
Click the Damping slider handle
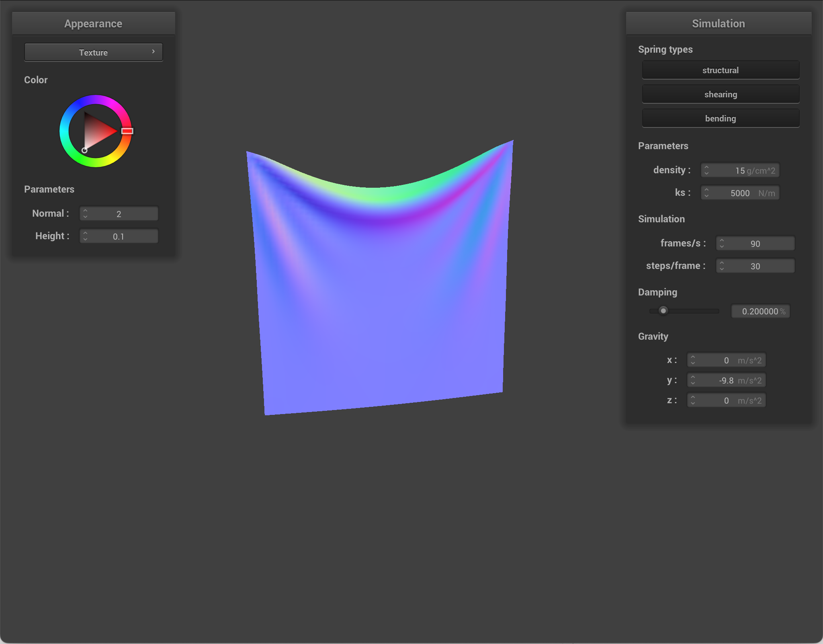(663, 311)
